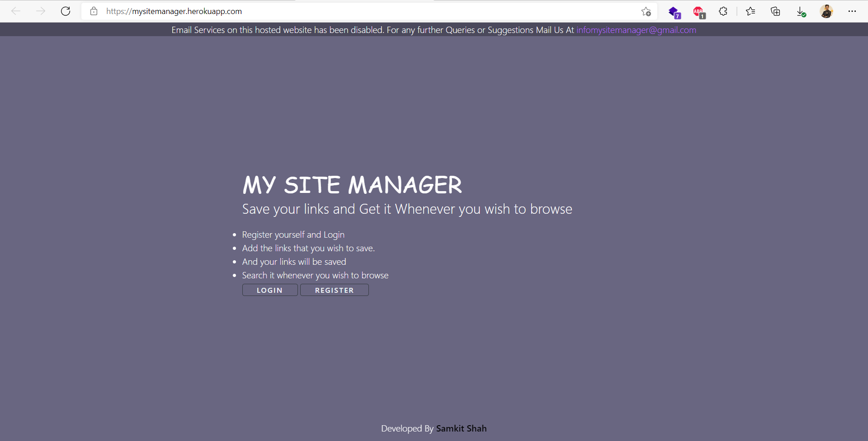
Task: Open the infomysitemanager@gmail.com email link
Action: point(636,30)
